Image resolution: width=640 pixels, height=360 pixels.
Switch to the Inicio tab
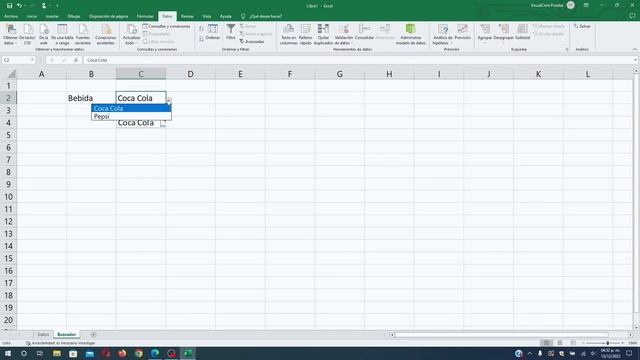(32, 16)
